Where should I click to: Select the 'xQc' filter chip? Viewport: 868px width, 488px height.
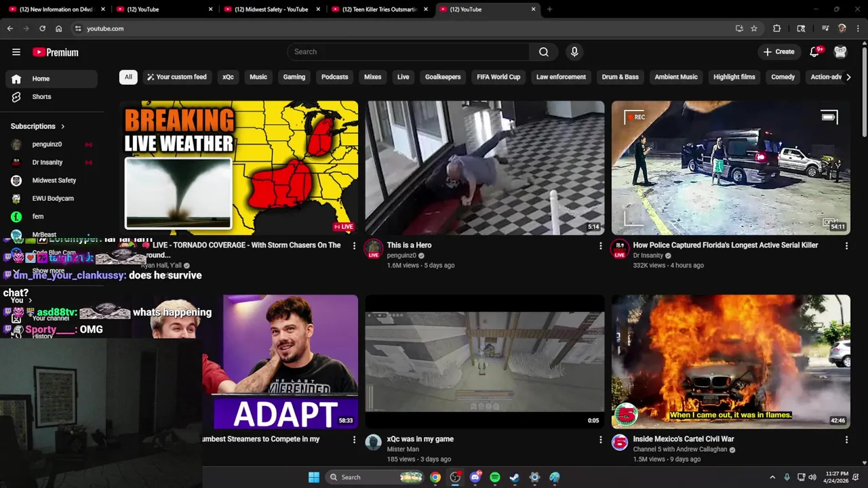[x=228, y=77]
